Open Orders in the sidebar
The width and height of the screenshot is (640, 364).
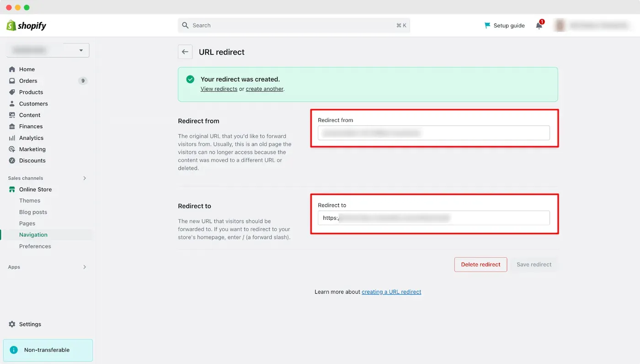pos(28,81)
